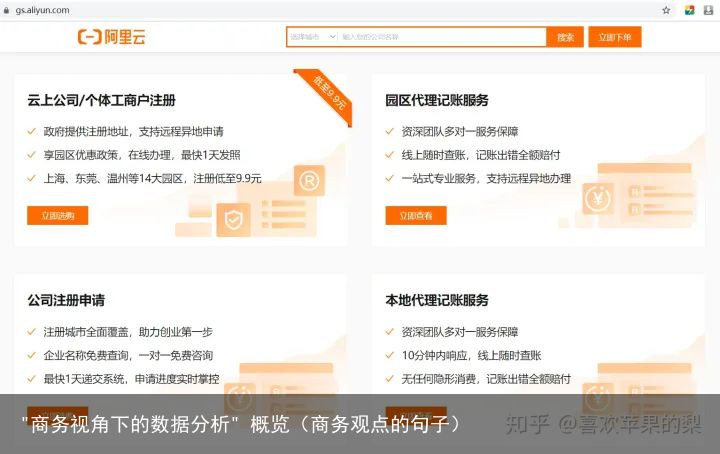Screen dimensions: 720x454
Task: Click text 上海、东莞、温州等14大园区
Action: click(113, 179)
